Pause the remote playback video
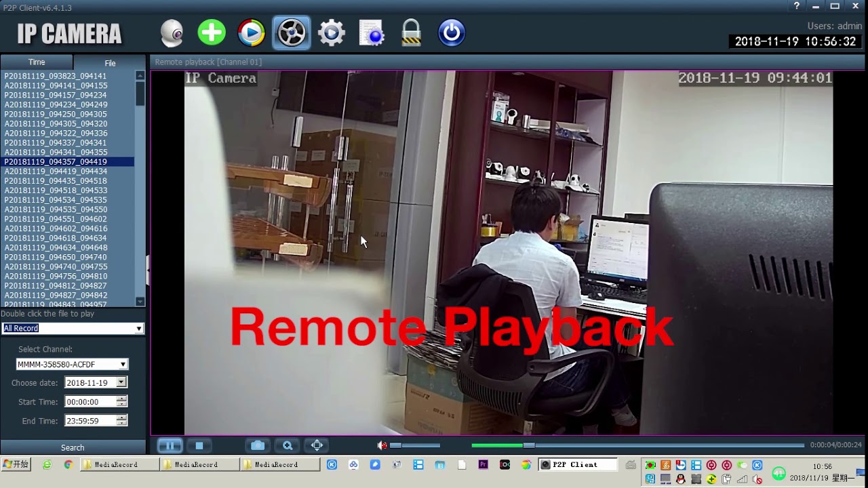The height and width of the screenshot is (488, 868). coord(170,445)
